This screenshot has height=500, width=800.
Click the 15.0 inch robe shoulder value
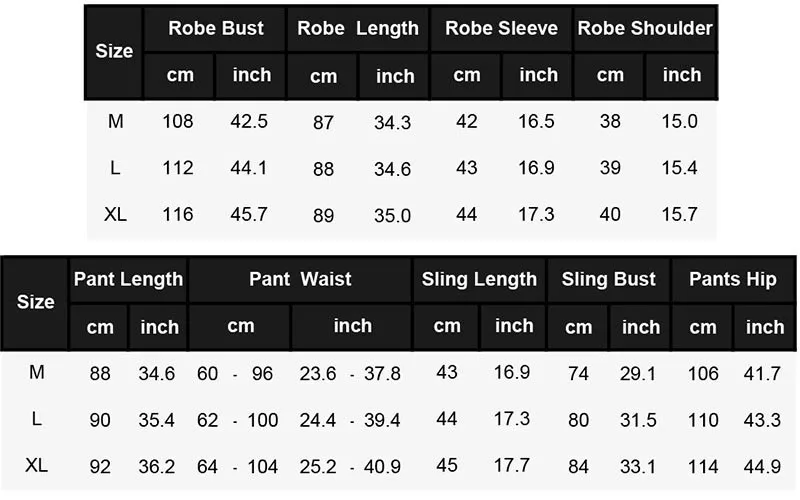pos(680,122)
